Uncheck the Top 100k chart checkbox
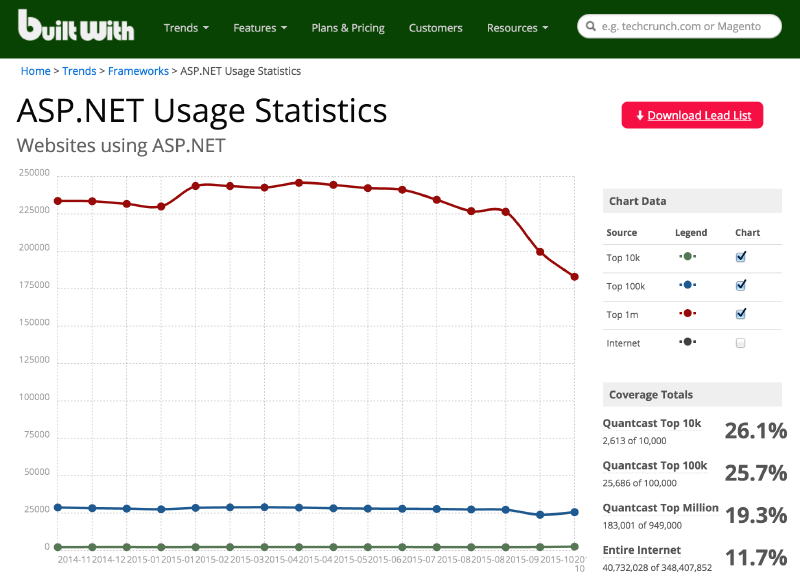800x588 pixels. coord(741,285)
